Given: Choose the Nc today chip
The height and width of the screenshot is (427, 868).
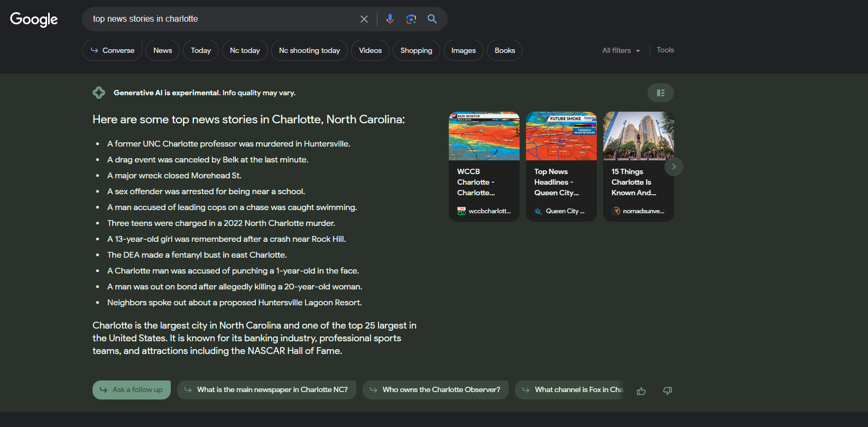Looking at the screenshot, I should pyautogui.click(x=245, y=50).
